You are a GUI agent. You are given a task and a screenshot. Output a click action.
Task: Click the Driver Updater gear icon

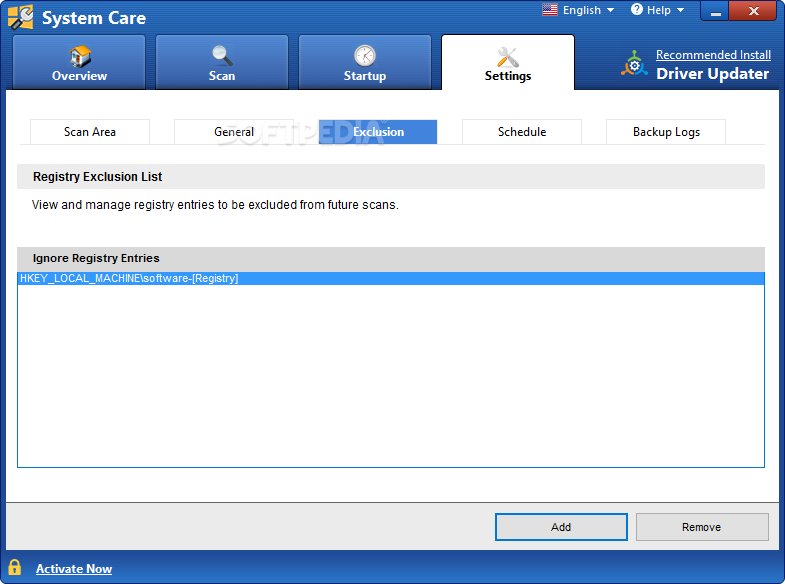tap(634, 64)
